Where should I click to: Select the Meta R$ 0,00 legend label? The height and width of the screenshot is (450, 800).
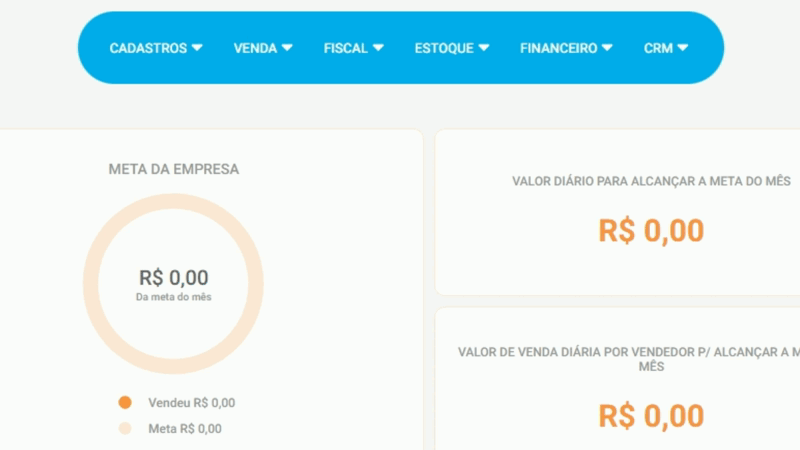[x=185, y=429]
